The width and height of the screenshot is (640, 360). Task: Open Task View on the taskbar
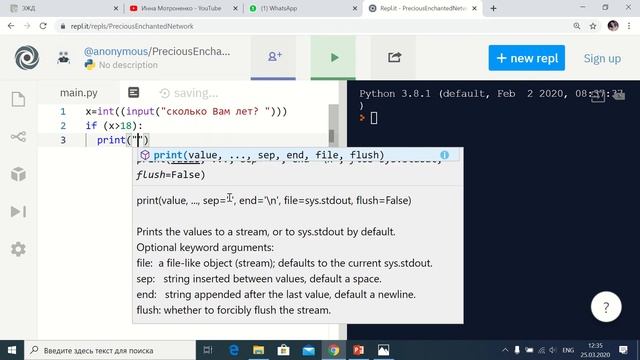pos(208,350)
